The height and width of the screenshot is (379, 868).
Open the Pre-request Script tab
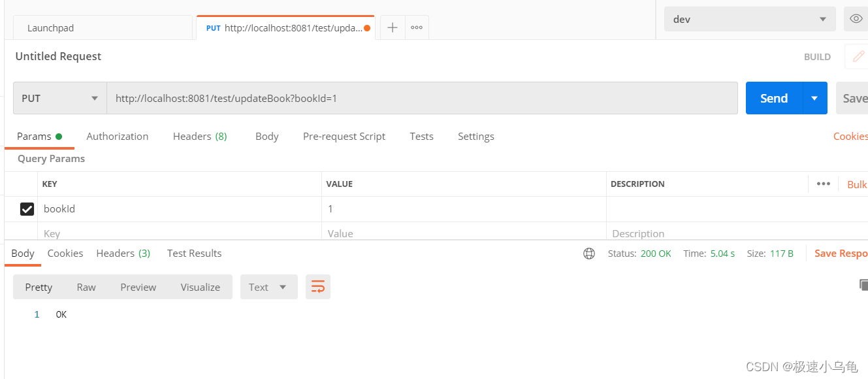point(344,136)
